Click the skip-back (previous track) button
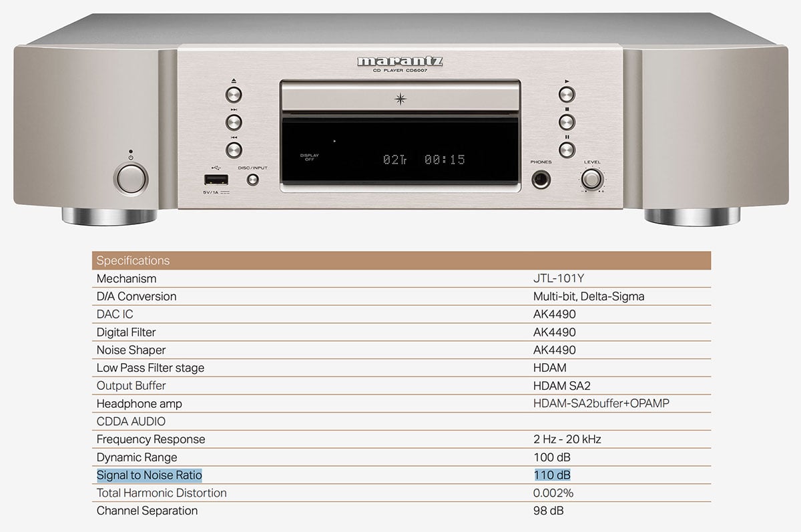Viewport: 801px width, 532px height. point(234,150)
